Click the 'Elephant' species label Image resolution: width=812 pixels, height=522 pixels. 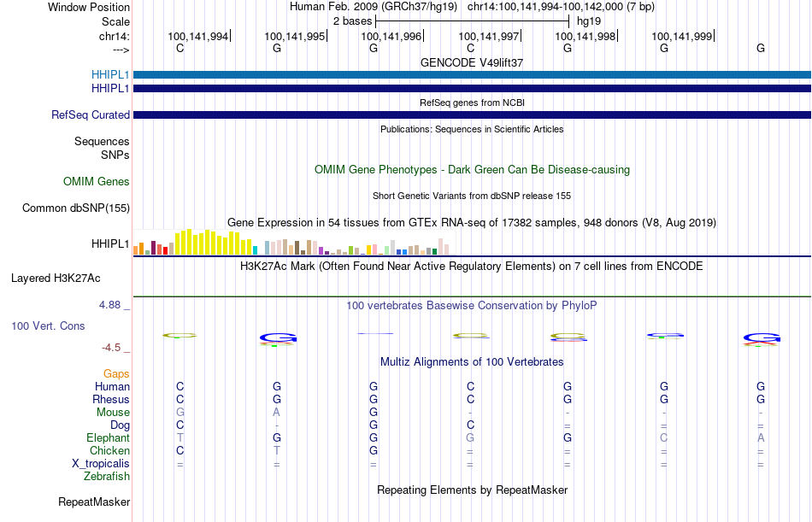[108, 438]
